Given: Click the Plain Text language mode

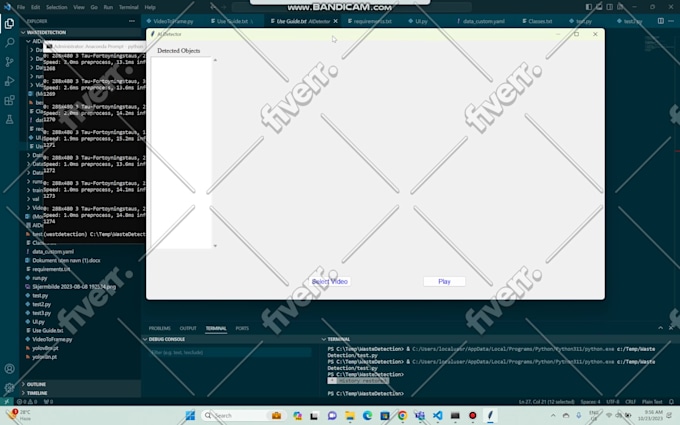Looking at the screenshot, I should [x=652, y=402].
